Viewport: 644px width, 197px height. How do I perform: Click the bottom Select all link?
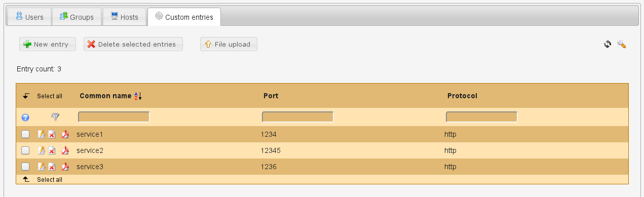50,179
